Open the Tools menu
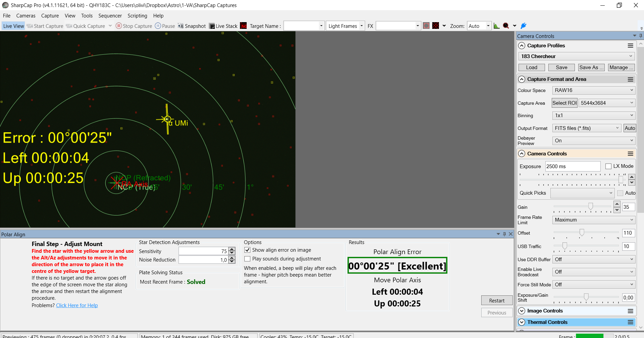Screen dimensions: 644x338 87,16
